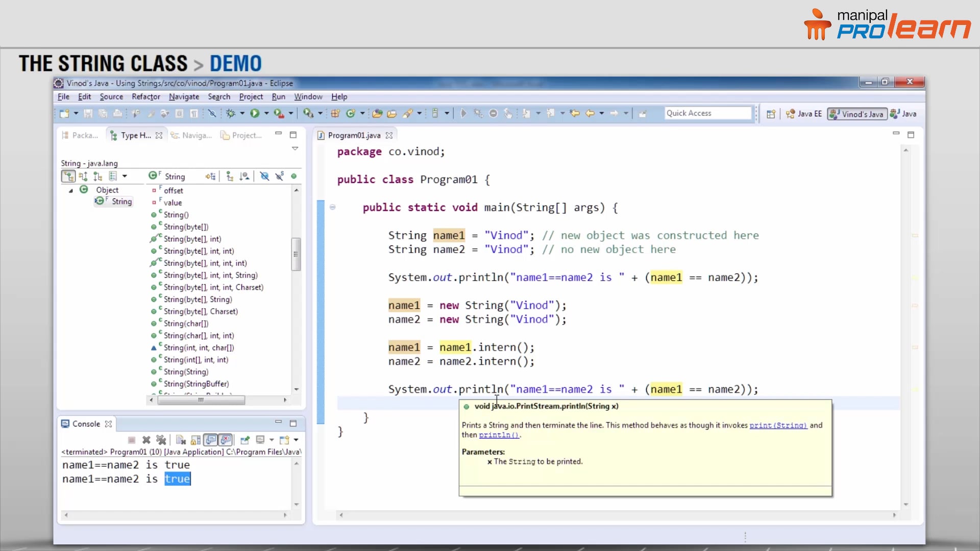Click inside the Quick Access field
The height and width of the screenshot is (551, 980).
point(707,113)
